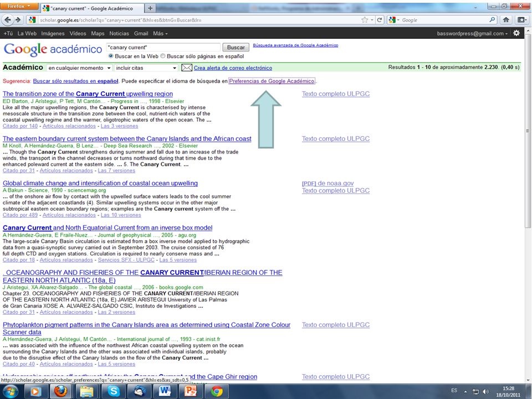Open the bookmark star dropdown arrow
This screenshot has height=399, width=532.
click(x=372, y=20)
